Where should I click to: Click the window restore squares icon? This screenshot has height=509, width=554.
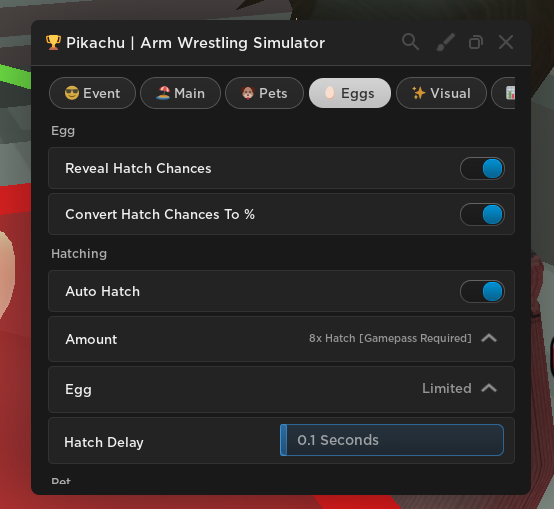(476, 42)
